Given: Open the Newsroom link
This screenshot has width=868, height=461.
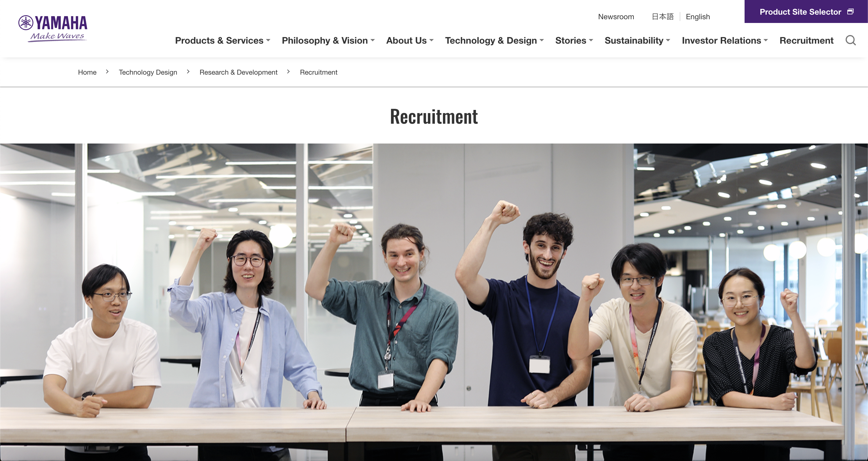Looking at the screenshot, I should pos(616,17).
